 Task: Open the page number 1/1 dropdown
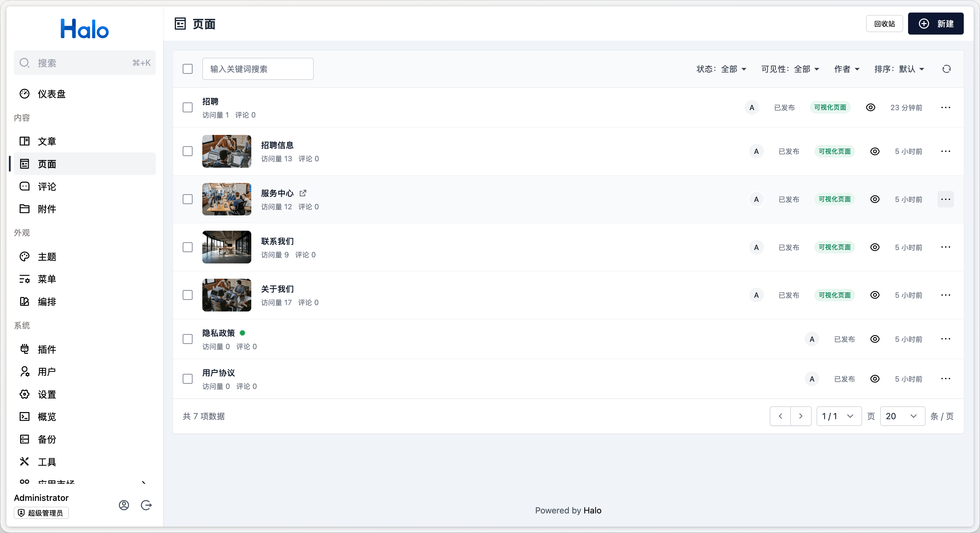[x=839, y=416]
